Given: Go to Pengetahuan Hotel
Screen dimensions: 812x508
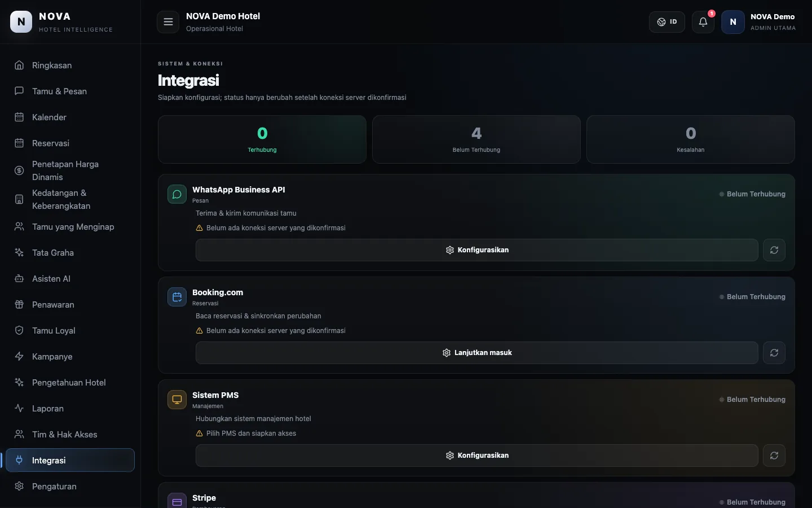Looking at the screenshot, I should (70, 383).
